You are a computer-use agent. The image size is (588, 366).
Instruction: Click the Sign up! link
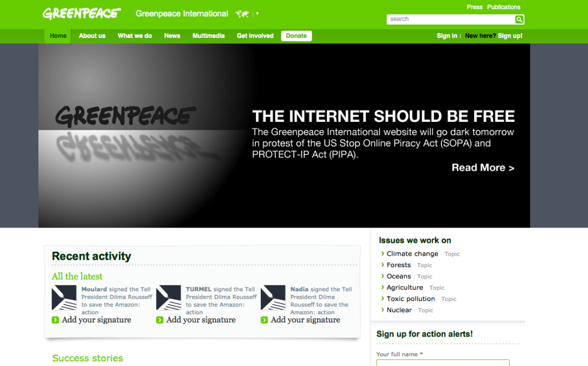coord(510,36)
